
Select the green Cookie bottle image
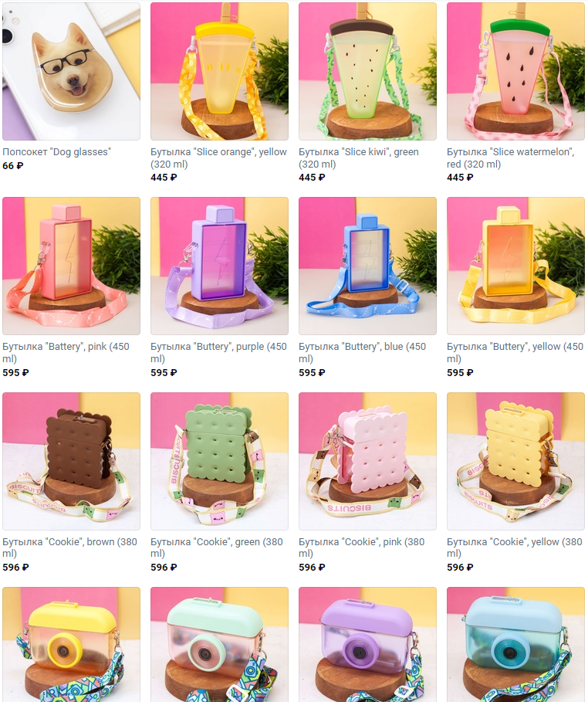(x=219, y=461)
